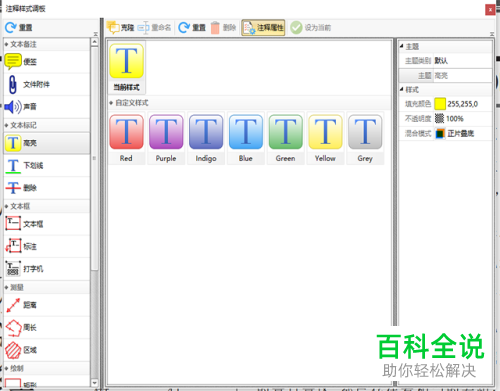This screenshot has height=391, width=500.
Task: Select the 当前样式 yellow style thumbnail
Action: pos(127,68)
